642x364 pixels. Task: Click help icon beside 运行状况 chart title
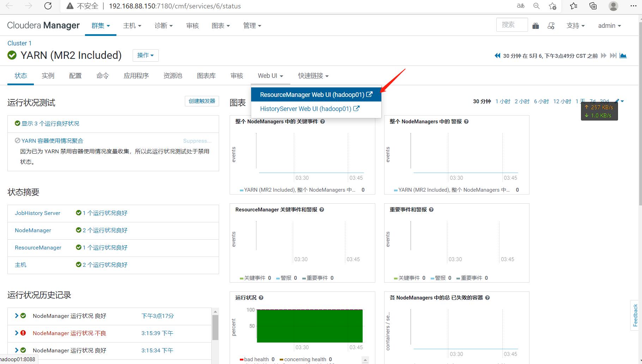pyautogui.click(x=261, y=298)
